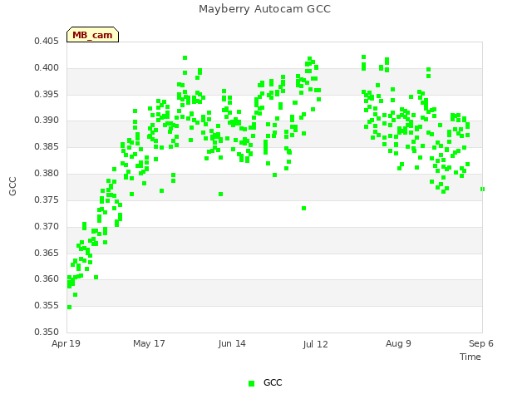The width and height of the screenshot is (532, 399).
Task: Click the Sep 6 x-axis label
Action: click(481, 343)
